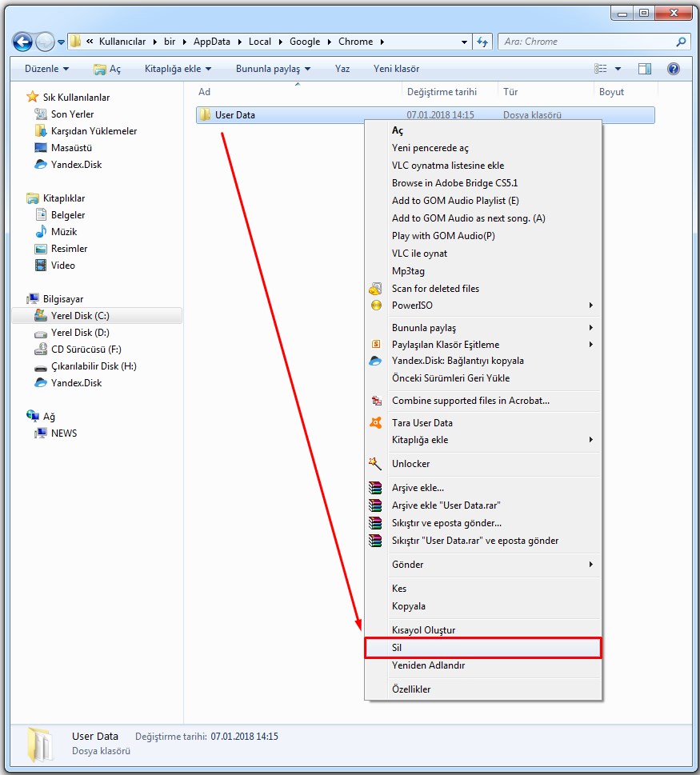
Task: Select CD Sürücüsü (F:) drive
Action: 86,350
